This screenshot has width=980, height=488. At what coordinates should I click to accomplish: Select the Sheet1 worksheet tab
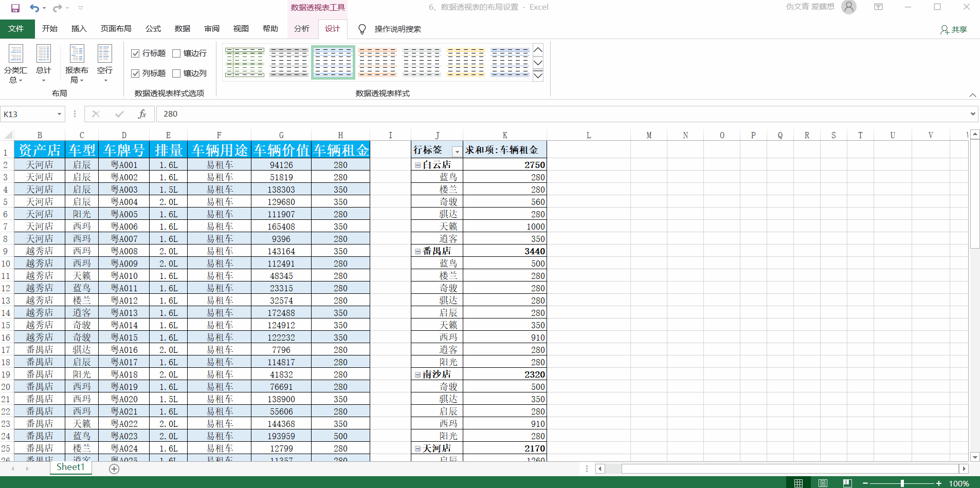pyautogui.click(x=70, y=467)
